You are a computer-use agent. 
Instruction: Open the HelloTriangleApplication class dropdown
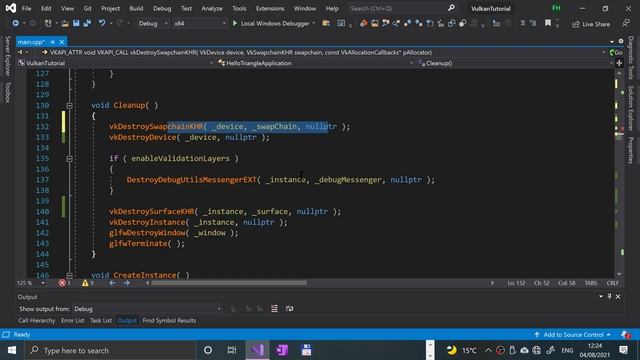pos(316,63)
